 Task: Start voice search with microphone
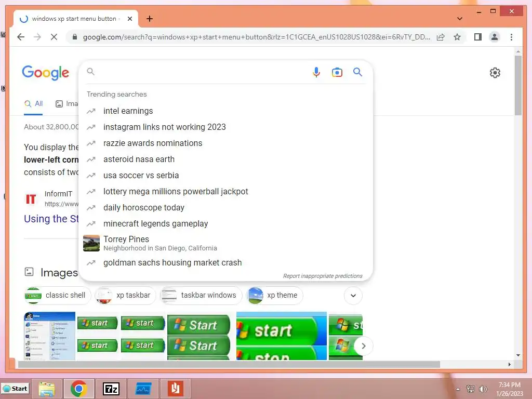tap(316, 72)
